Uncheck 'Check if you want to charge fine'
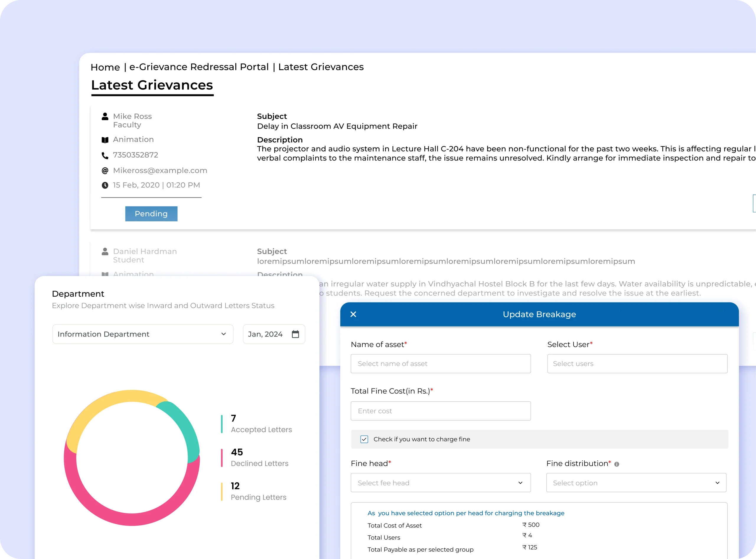Viewport: 756px width, 559px height. click(x=364, y=439)
